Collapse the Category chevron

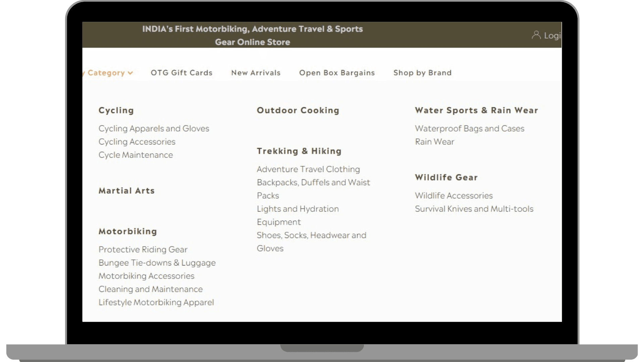(x=130, y=73)
